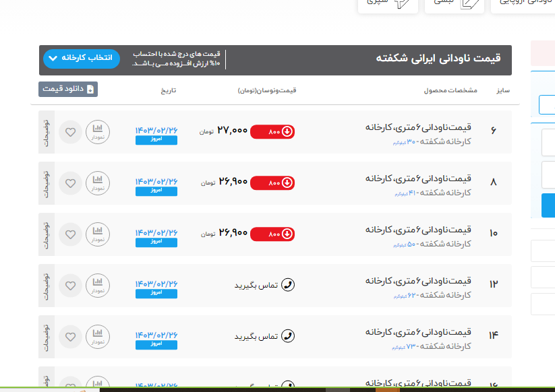Open chart for size 12 gutter row
This screenshot has width=555, height=392.
pos(98,285)
